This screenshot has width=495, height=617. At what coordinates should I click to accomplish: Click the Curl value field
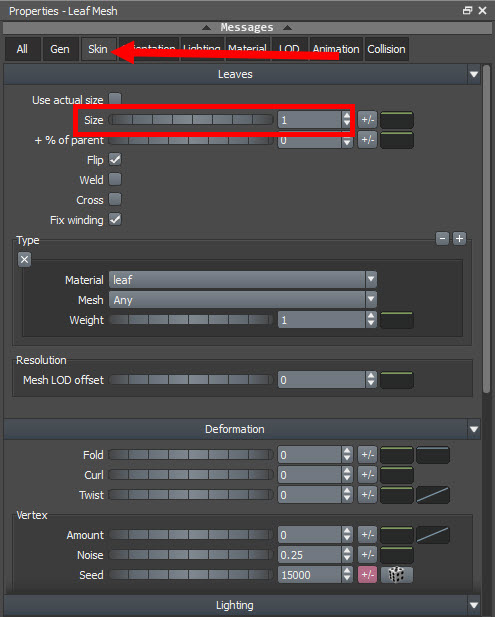(310, 475)
